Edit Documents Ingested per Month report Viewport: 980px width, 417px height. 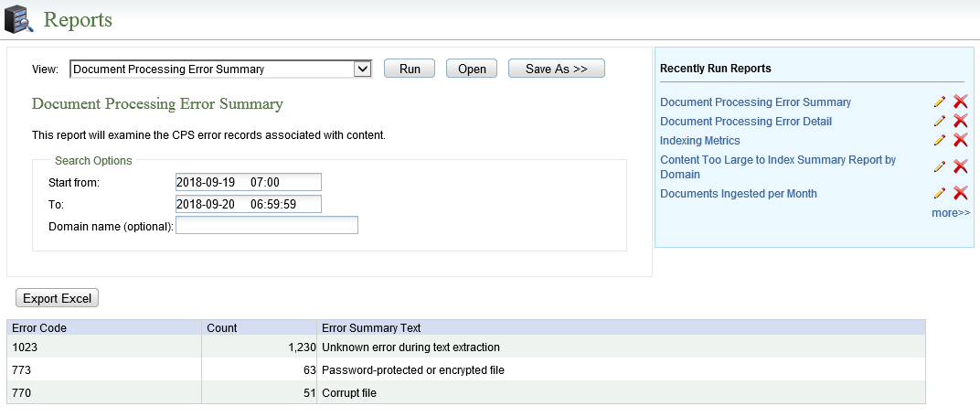(940, 194)
